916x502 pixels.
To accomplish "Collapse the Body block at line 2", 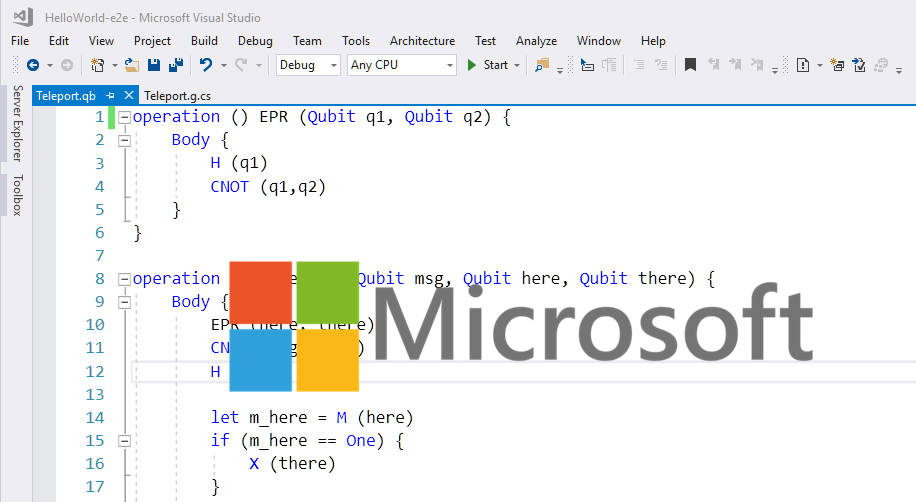I will [124, 140].
